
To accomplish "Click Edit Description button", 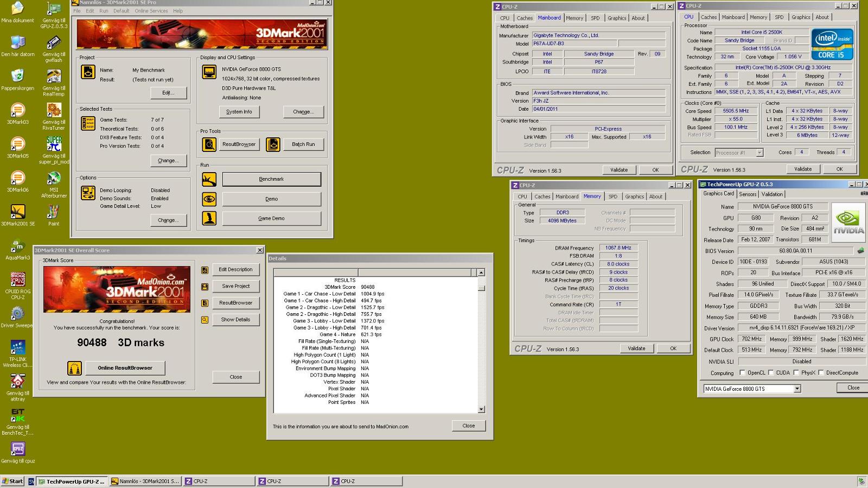I will (x=235, y=269).
